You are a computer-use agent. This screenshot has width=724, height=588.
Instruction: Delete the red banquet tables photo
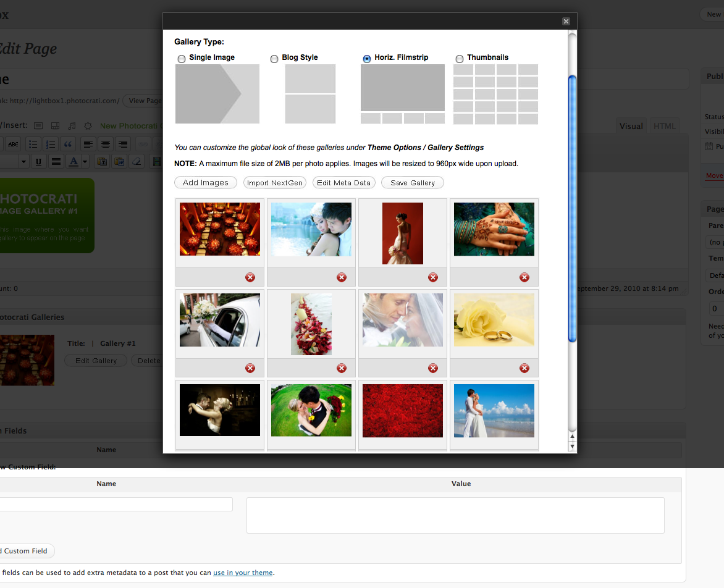click(x=250, y=277)
